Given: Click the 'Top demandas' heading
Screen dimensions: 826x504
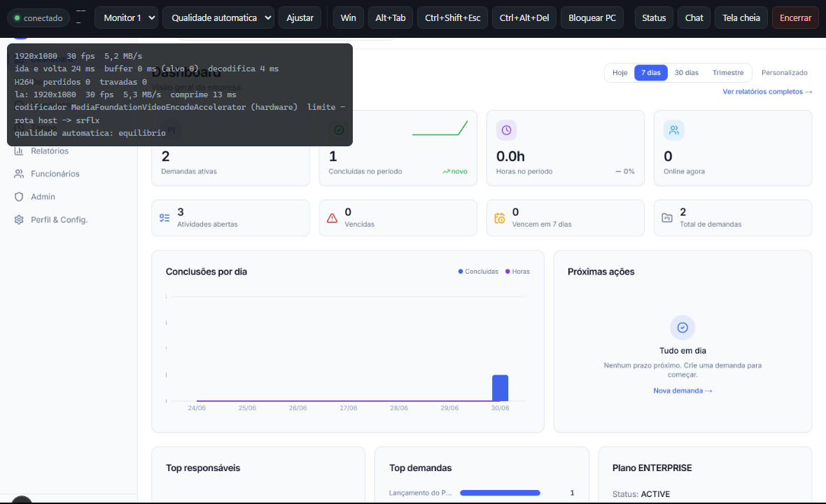Looking at the screenshot, I should pos(421,468).
